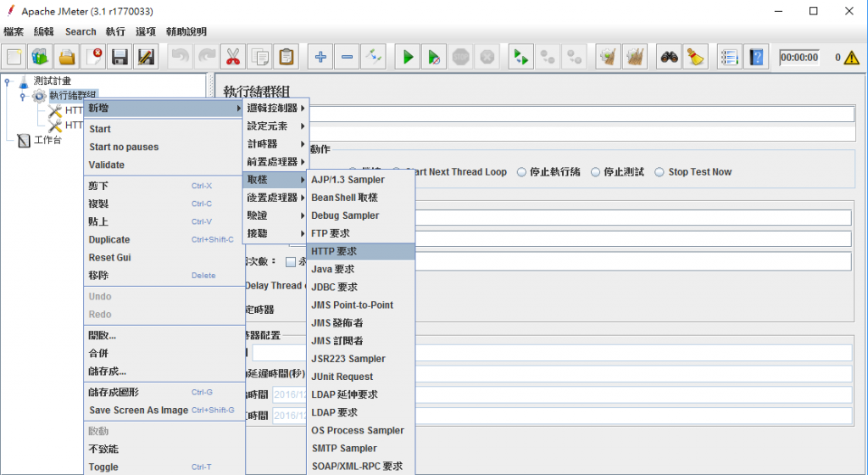Expand the 驗證 submenu

275,215
